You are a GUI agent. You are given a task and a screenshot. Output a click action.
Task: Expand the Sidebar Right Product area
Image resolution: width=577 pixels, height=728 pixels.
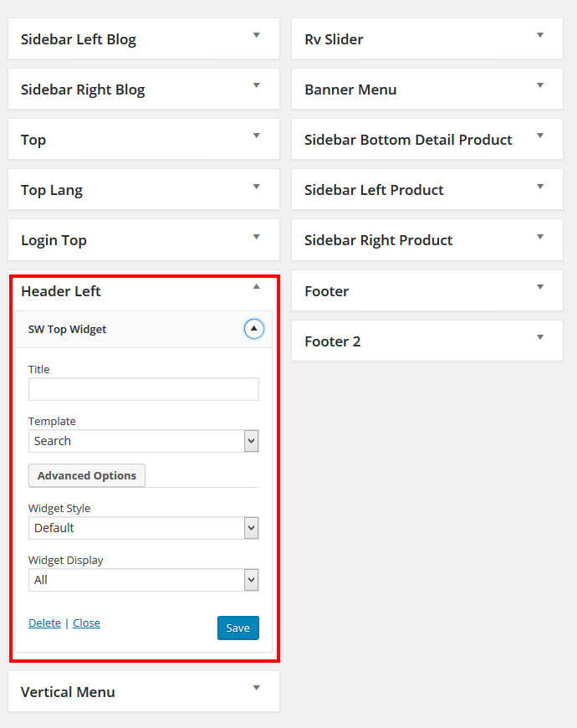click(x=427, y=240)
